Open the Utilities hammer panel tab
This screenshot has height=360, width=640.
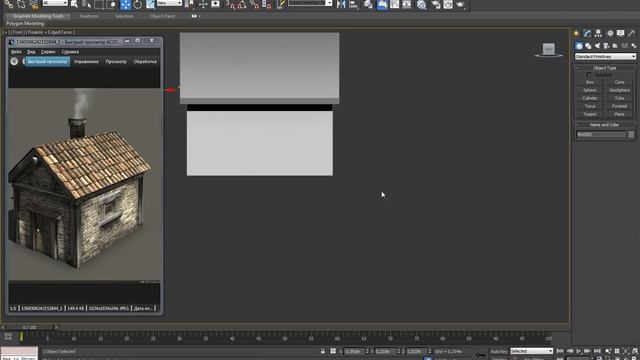pos(631,33)
